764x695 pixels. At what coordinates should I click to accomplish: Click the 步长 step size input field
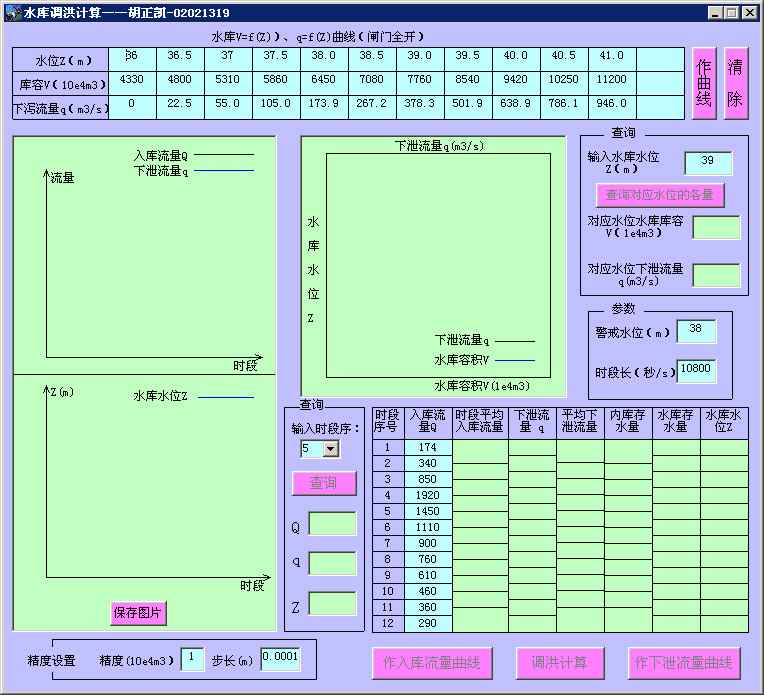[279, 659]
